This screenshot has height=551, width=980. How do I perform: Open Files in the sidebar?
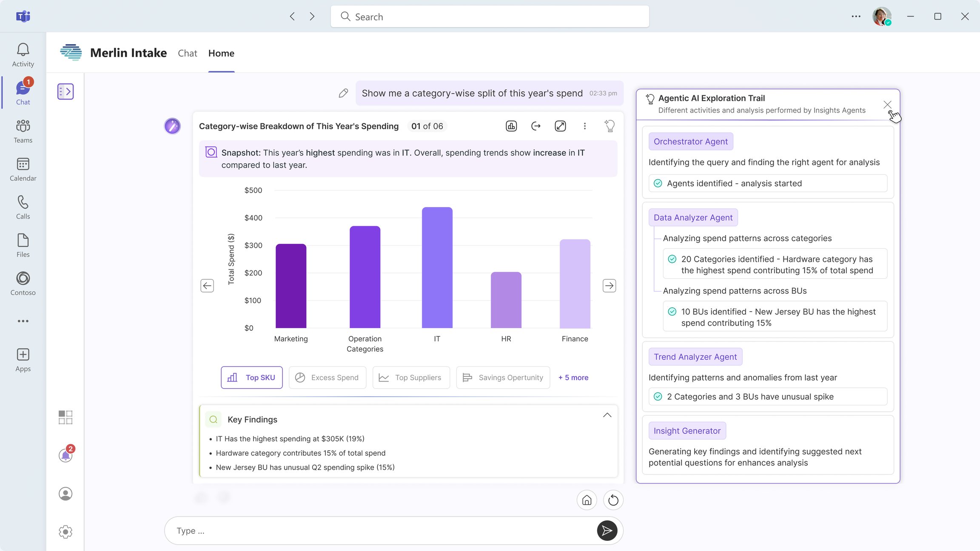tap(23, 245)
